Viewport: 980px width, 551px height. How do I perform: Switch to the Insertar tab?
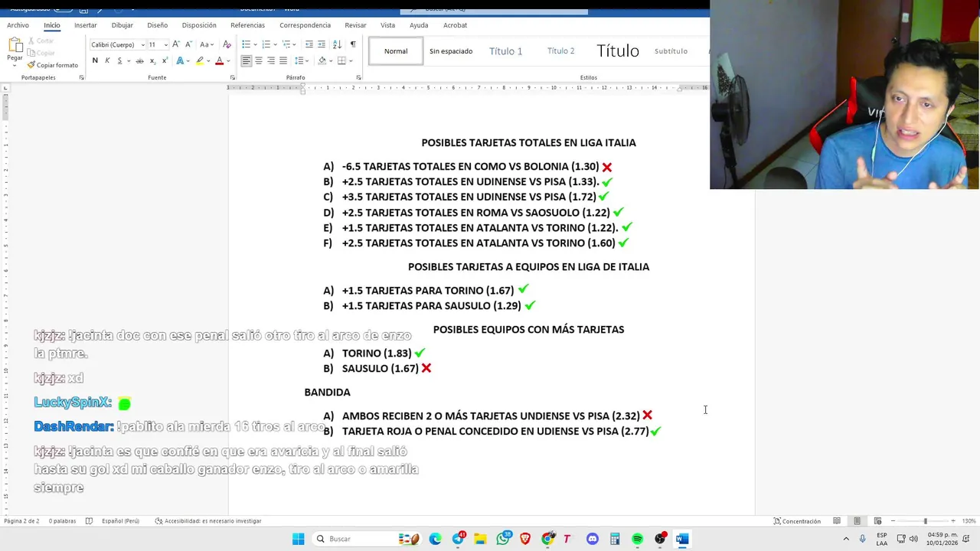pyautogui.click(x=85, y=25)
